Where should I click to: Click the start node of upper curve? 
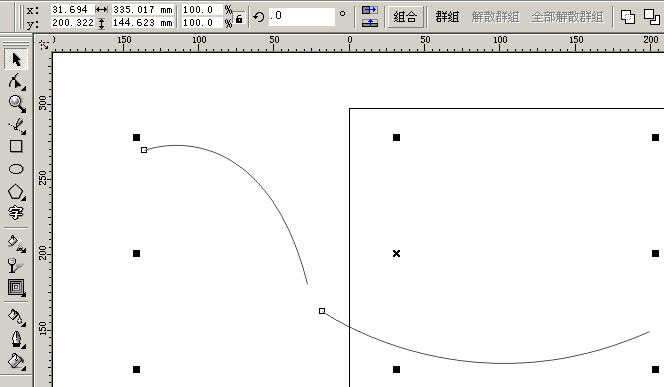(144, 150)
